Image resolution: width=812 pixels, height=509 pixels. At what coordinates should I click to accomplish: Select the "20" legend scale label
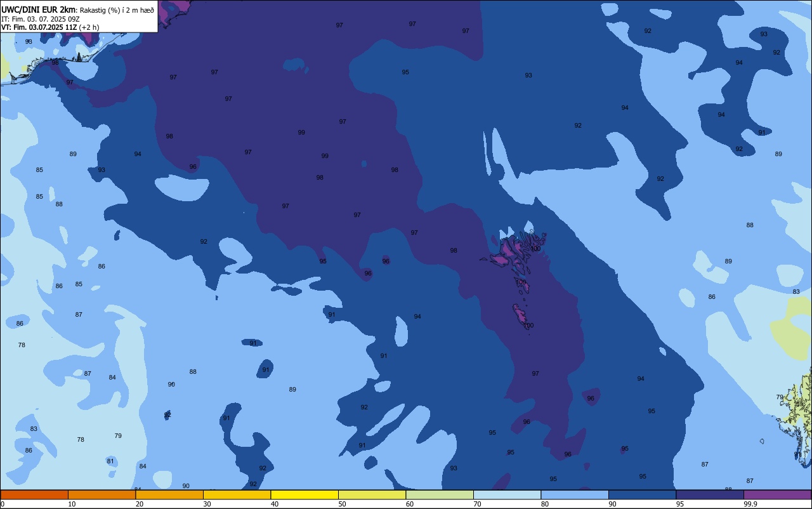pyautogui.click(x=140, y=504)
